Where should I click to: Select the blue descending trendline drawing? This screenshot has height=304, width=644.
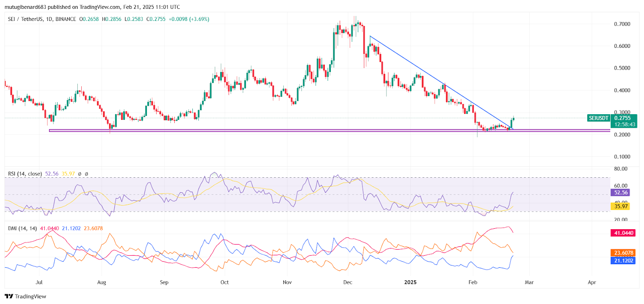tap(441, 82)
